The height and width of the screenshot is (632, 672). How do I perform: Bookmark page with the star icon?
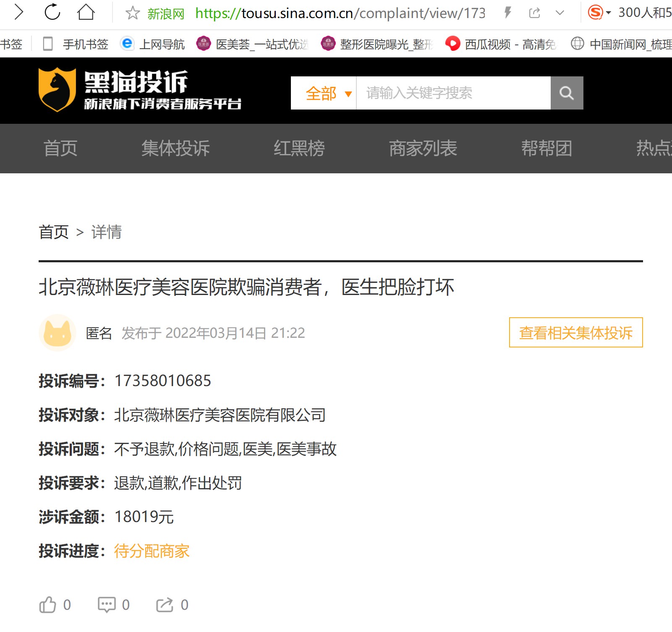coord(133,13)
